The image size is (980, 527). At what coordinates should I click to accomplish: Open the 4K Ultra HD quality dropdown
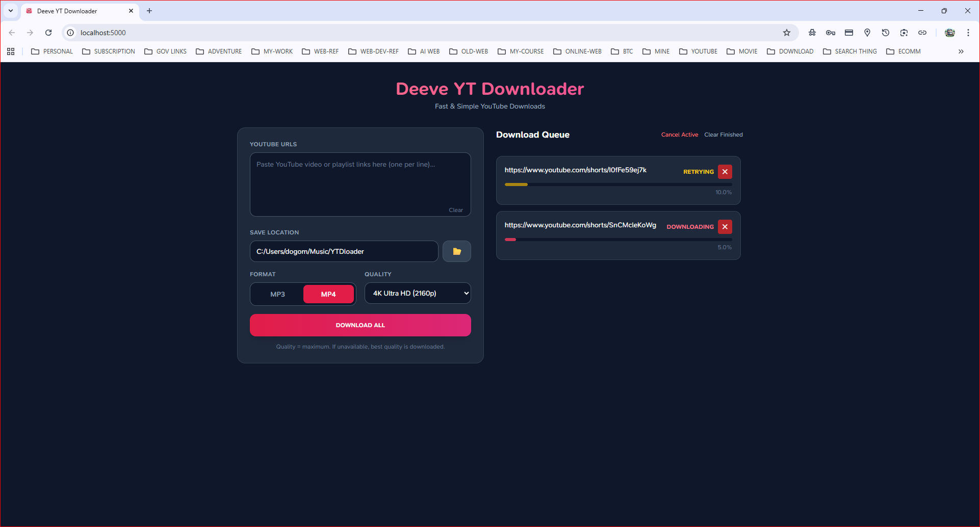(x=418, y=293)
